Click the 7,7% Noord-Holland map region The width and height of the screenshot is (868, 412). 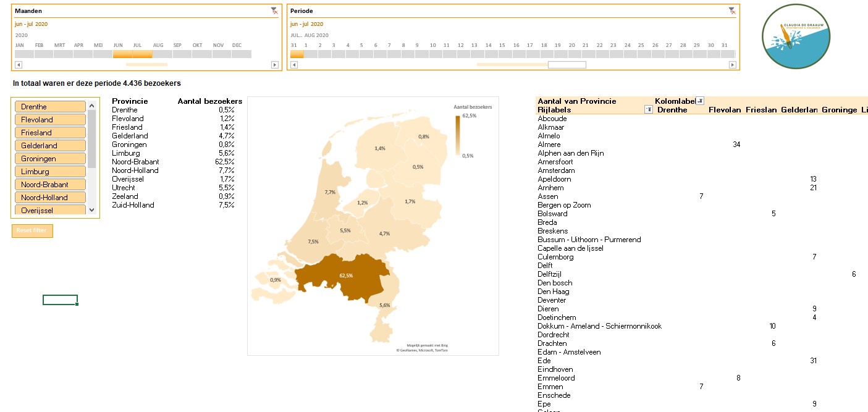click(x=330, y=193)
